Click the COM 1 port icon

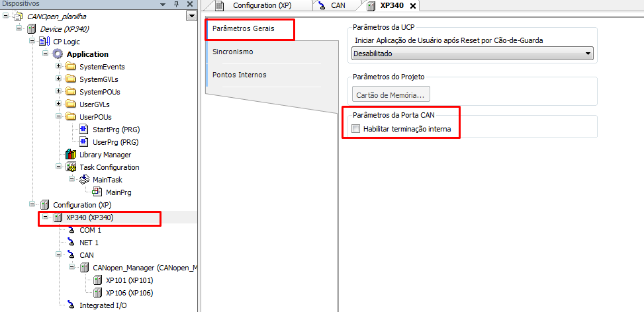71,230
